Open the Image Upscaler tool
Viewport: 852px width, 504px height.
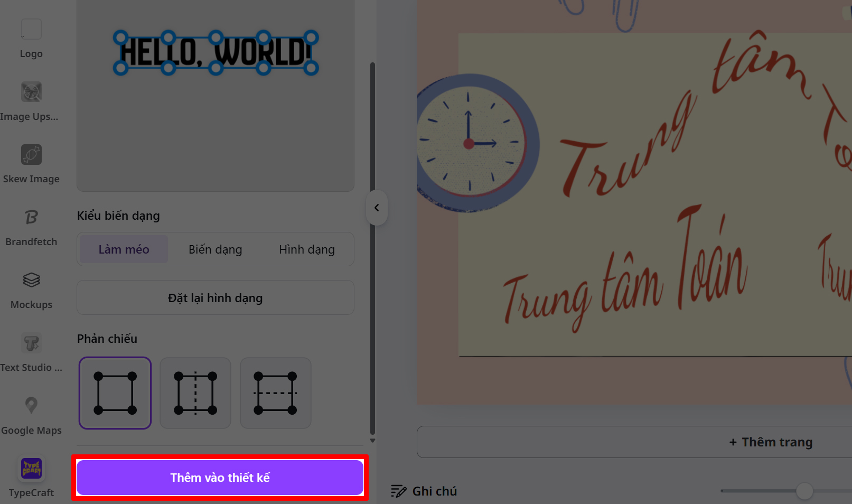pyautogui.click(x=31, y=100)
